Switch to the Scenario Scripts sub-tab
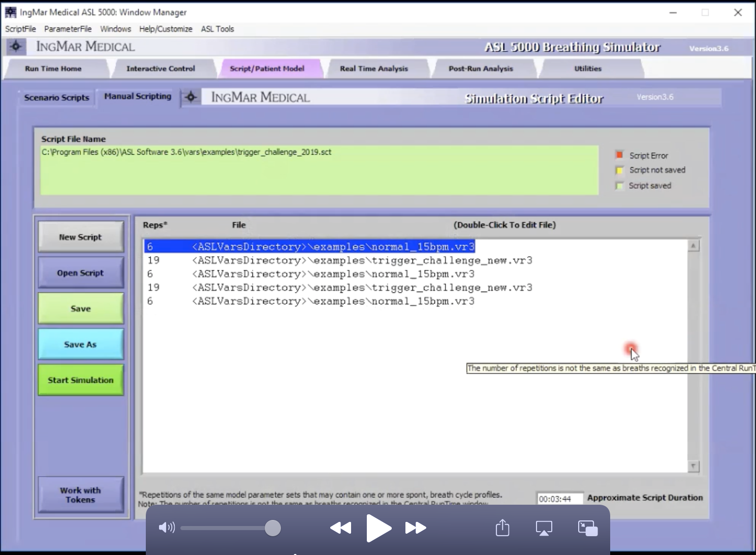 (56, 98)
